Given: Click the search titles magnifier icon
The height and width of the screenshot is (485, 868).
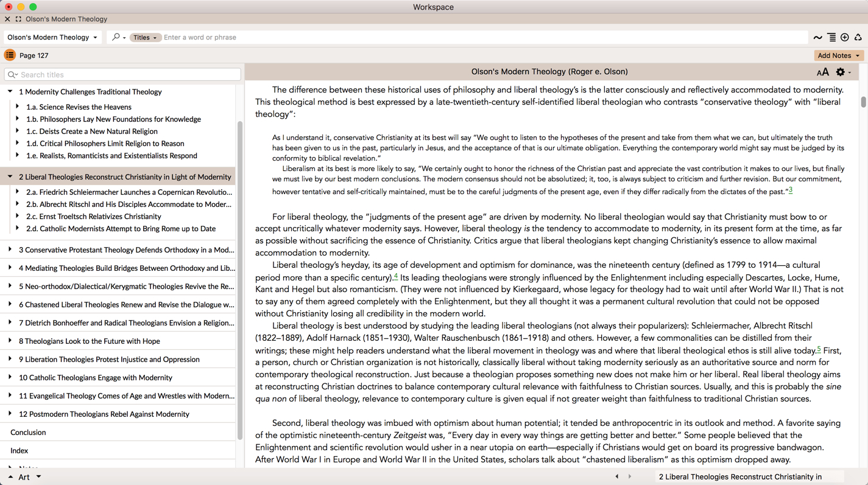Looking at the screenshot, I should click(12, 75).
